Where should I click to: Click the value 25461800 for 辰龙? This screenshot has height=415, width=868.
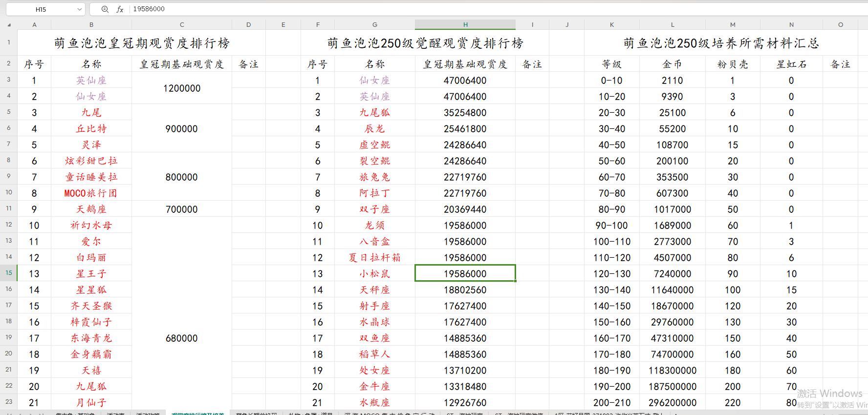465,128
